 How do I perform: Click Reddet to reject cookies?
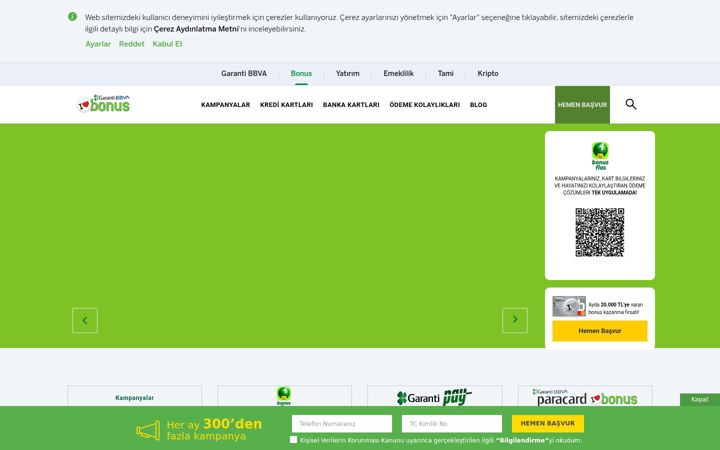[131, 44]
